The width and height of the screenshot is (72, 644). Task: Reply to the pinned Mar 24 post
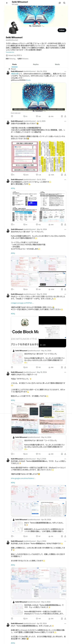pyautogui.click(x=12, y=116)
